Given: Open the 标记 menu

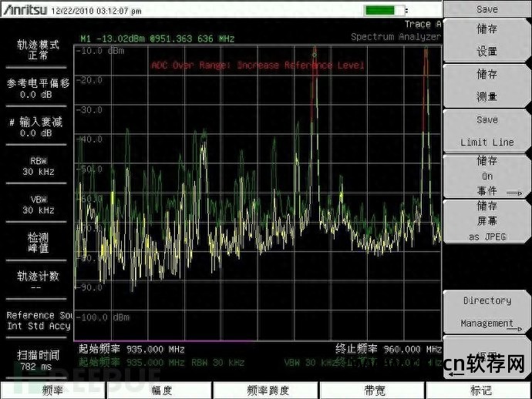Looking at the screenshot, I should pos(480,391).
